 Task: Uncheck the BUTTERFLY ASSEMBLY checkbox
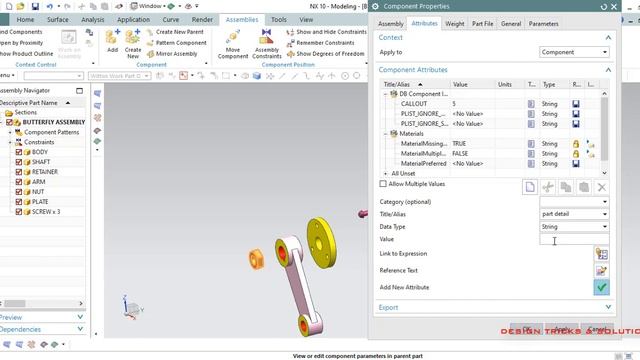(x=9, y=122)
